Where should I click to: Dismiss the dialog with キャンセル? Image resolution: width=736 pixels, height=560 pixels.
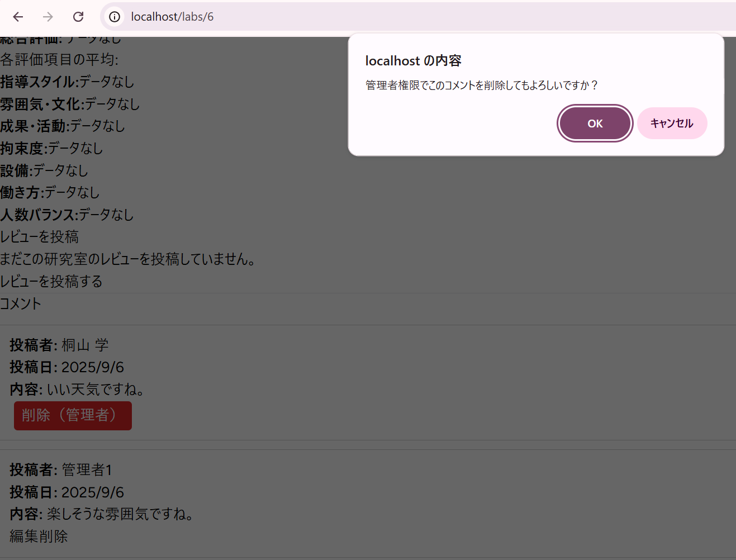pyautogui.click(x=672, y=124)
